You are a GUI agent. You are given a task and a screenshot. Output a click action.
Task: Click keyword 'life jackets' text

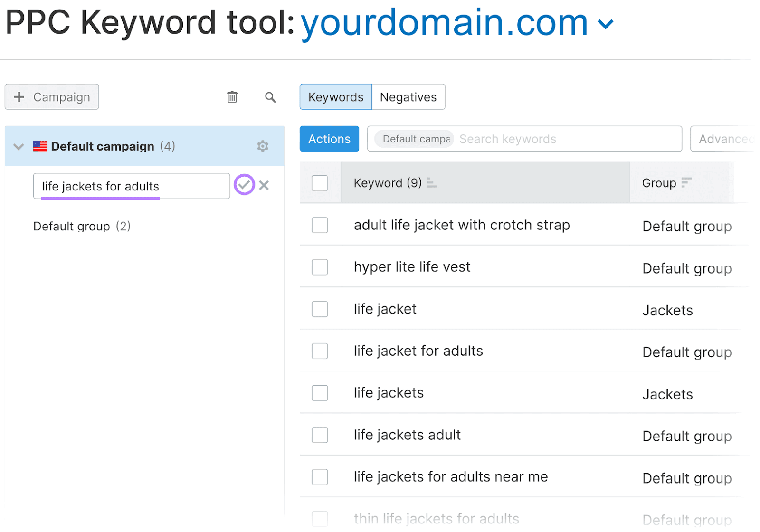(389, 393)
